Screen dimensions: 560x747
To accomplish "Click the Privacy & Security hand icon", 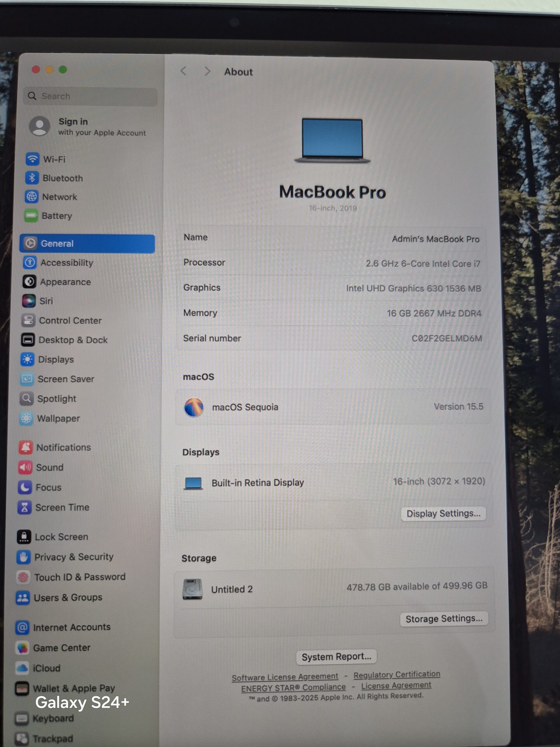I will click(x=24, y=557).
